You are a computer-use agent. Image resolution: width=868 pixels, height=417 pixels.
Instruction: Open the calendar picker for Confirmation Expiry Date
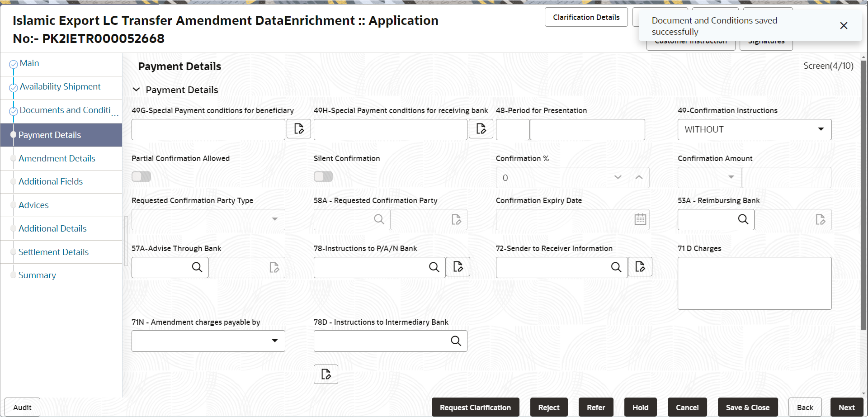tap(639, 219)
